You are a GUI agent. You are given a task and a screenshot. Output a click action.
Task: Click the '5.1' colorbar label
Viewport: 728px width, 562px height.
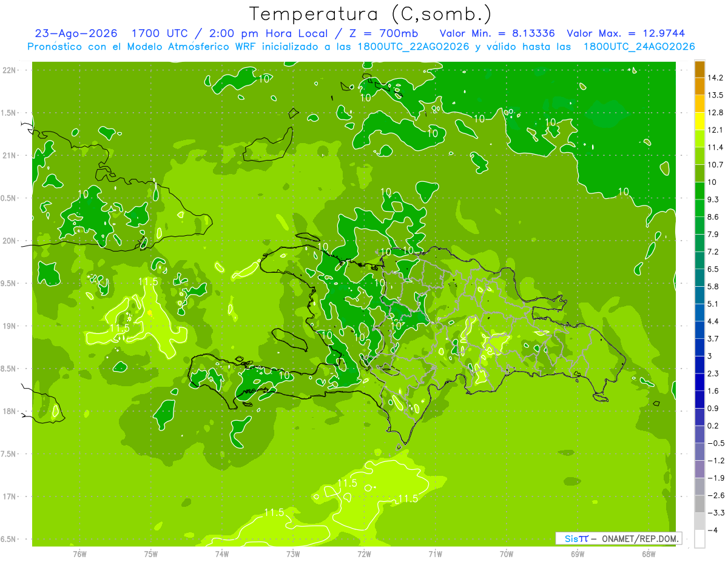pyautogui.click(x=713, y=304)
